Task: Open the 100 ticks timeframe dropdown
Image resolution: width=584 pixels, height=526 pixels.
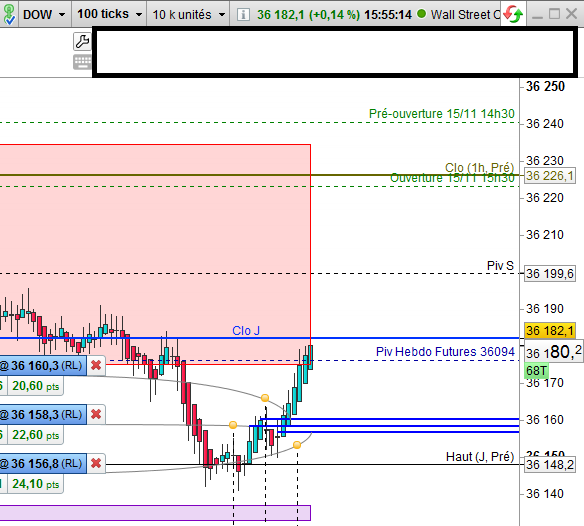Action: point(110,14)
